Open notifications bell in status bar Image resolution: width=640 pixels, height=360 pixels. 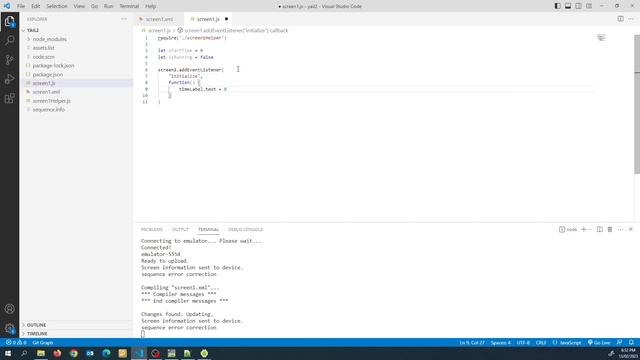(x=631, y=342)
